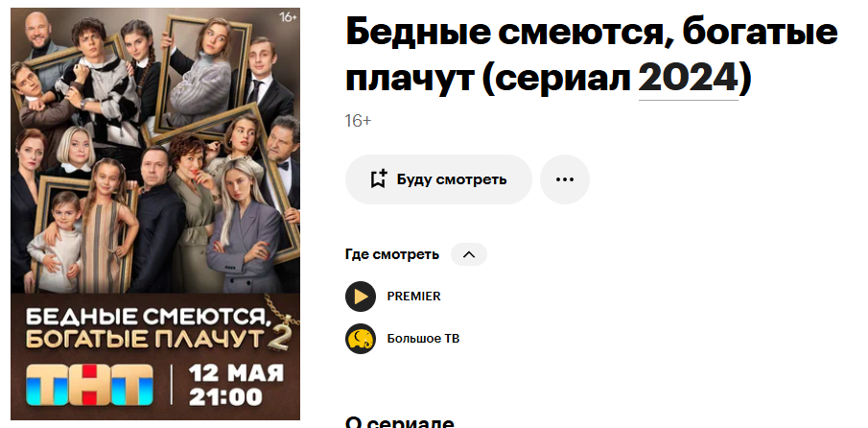This screenshot has height=428, width=868.
Task: Open the series poster image
Action: (x=155, y=214)
